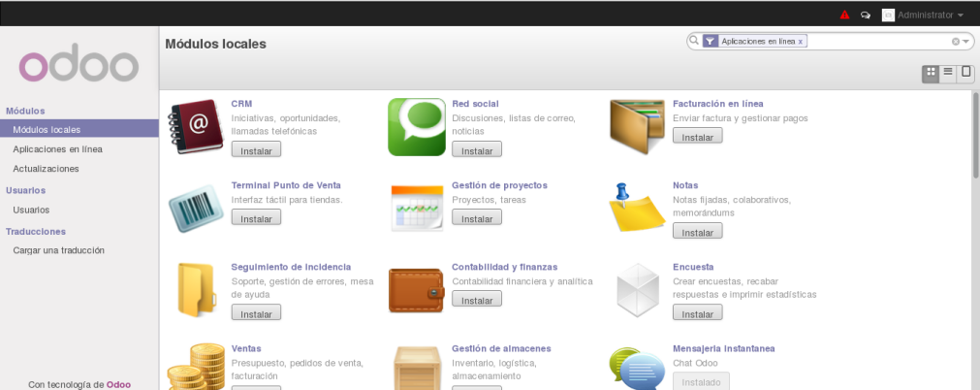Viewport: 980px width, 390px height.
Task: Click the Facturación en línea wallet icon
Action: click(637, 126)
